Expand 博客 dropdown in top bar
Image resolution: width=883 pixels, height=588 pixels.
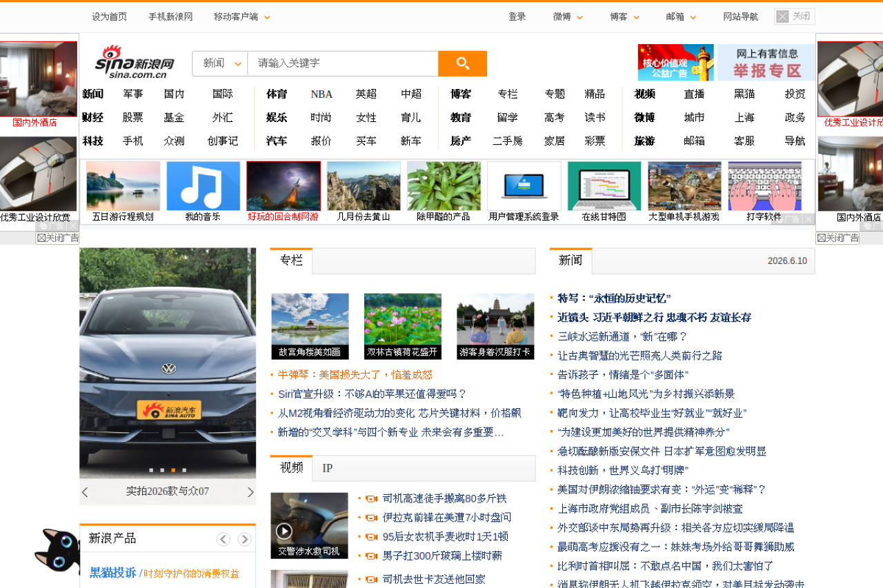coord(625,17)
